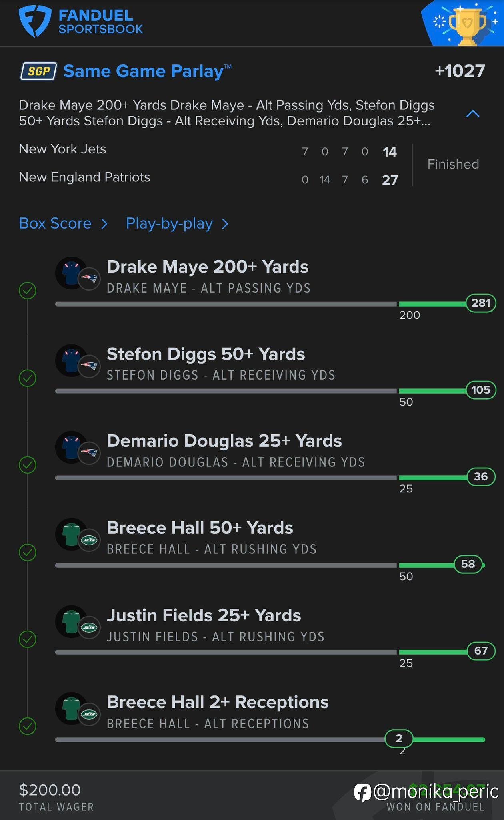The width and height of the screenshot is (504, 820).
Task: Click Stefon Diggs' Patriots jersey icon
Action: tap(72, 360)
